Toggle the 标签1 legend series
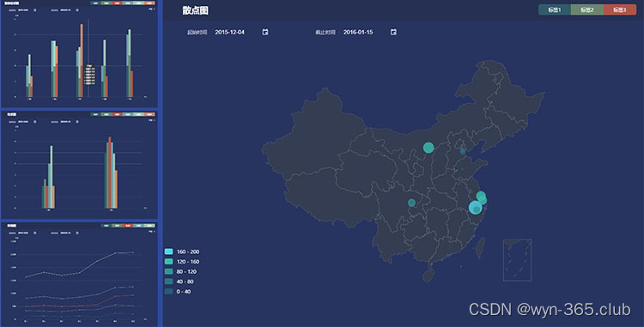This screenshot has height=327, width=644. pyautogui.click(x=555, y=9)
